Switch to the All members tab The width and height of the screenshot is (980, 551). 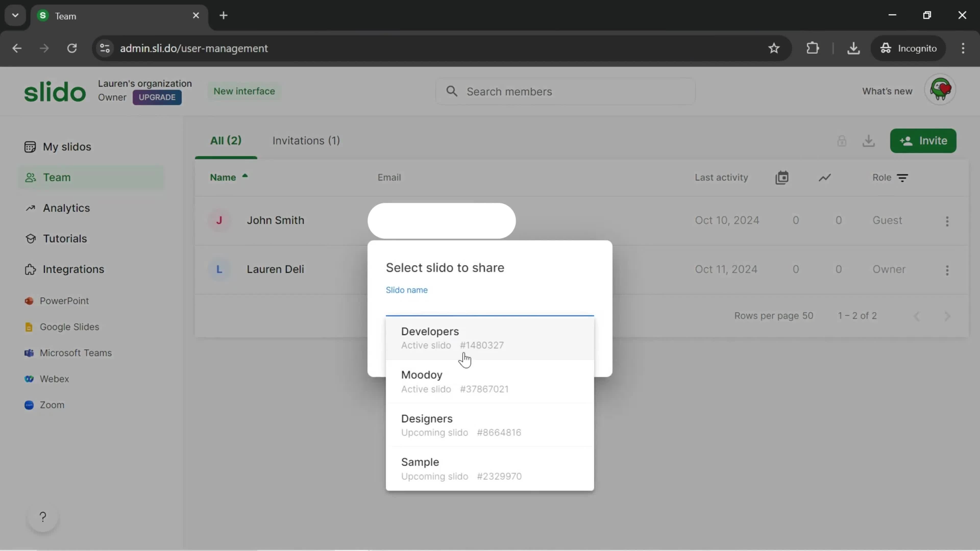pyautogui.click(x=226, y=141)
